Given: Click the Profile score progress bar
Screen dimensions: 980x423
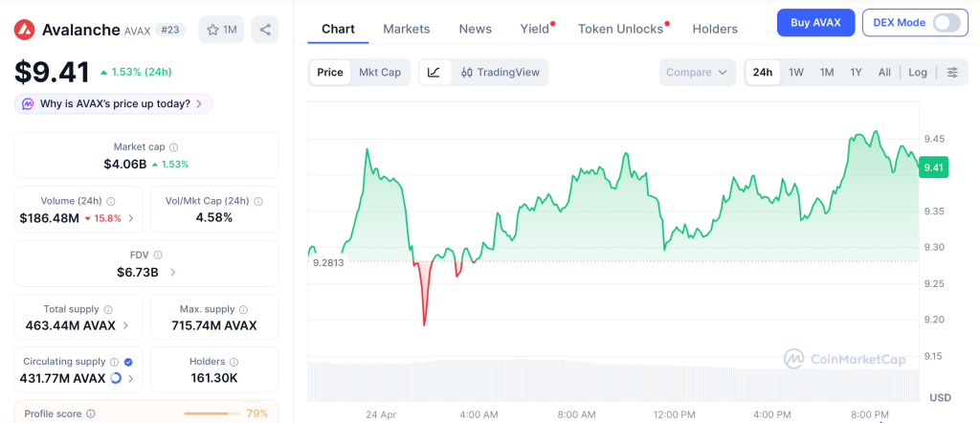Looking at the screenshot, I should pos(212,413).
